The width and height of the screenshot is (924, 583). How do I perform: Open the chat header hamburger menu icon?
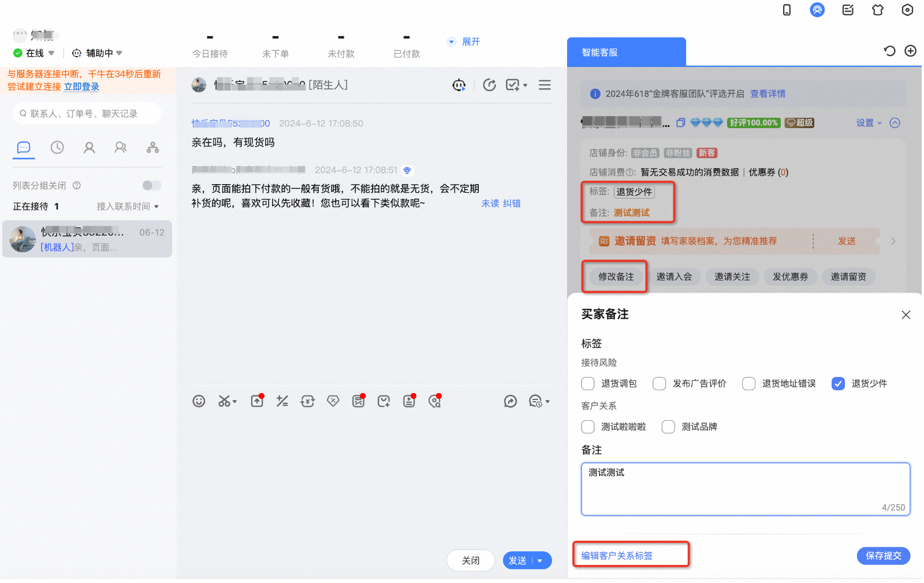(x=545, y=85)
